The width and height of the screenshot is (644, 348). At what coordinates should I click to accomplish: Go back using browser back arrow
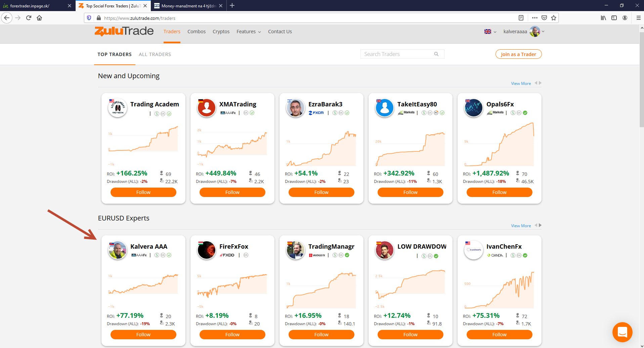click(x=7, y=18)
